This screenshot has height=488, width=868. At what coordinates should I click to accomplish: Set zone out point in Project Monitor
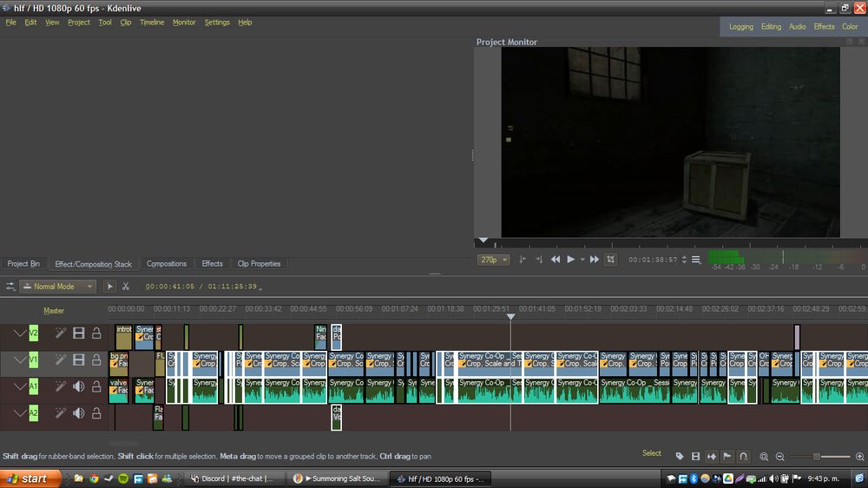click(539, 260)
